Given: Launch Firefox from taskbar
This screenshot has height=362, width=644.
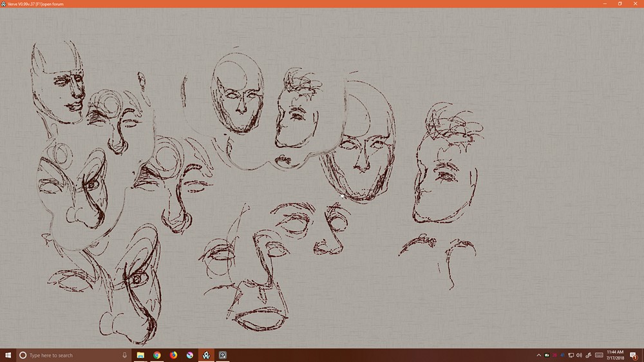Looking at the screenshot, I should click(173, 355).
